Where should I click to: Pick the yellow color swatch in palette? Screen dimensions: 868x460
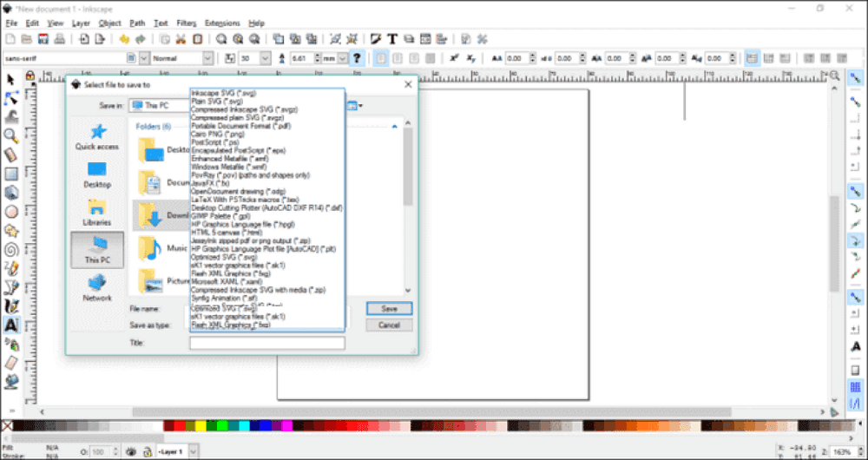201,425
